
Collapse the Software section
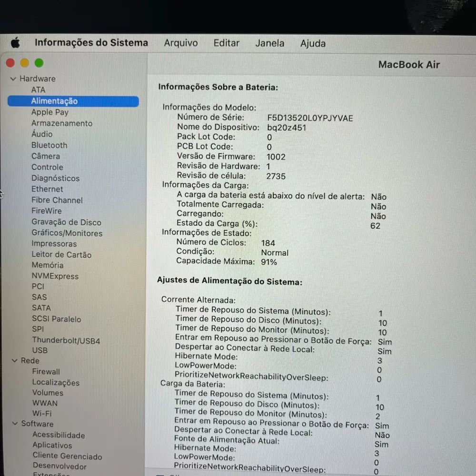tap(15, 424)
